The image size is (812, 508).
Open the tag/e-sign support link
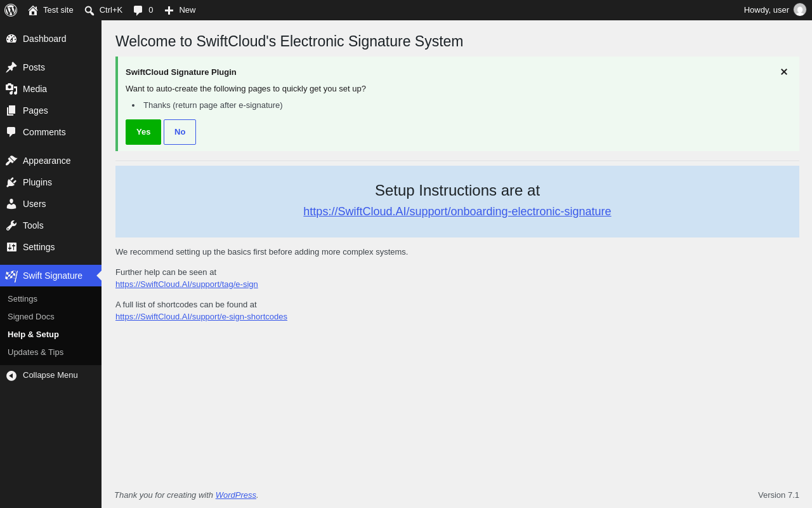tap(187, 284)
